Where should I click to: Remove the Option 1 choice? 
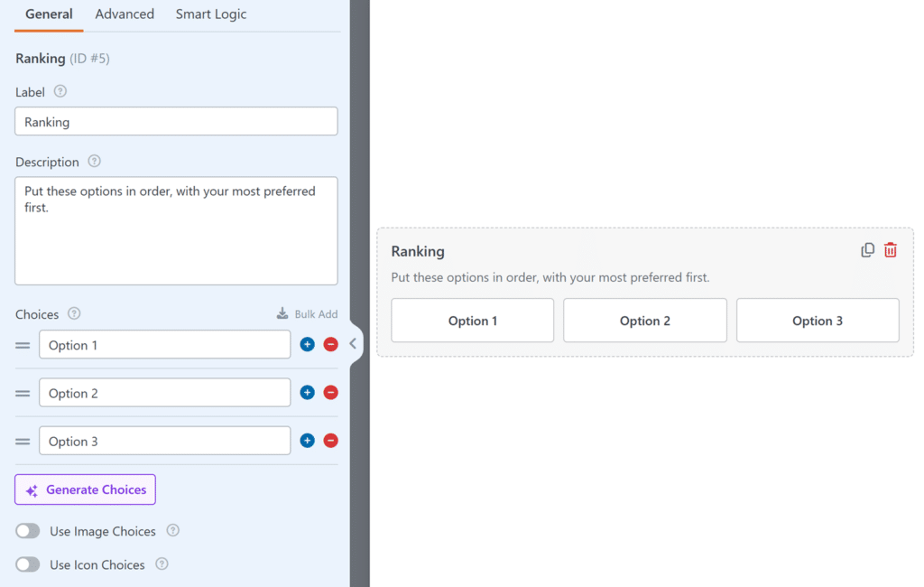click(x=330, y=345)
